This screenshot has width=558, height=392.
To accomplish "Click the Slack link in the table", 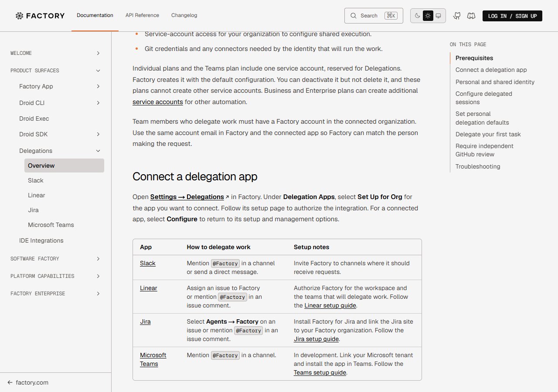I will click(148, 263).
